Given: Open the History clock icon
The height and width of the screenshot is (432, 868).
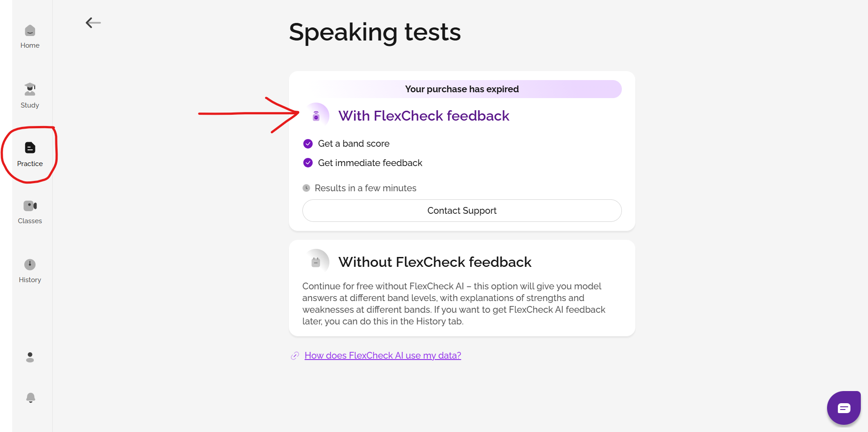Looking at the screenshot, I should point(30,265).
